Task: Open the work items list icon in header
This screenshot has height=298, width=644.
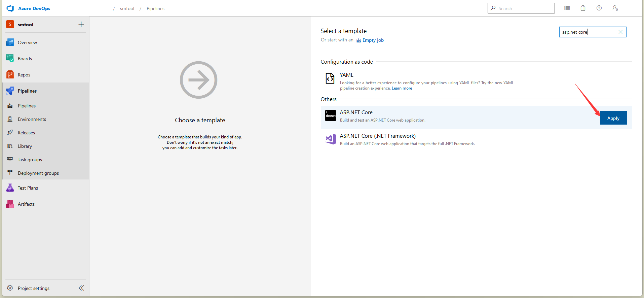Action: [567, 8]
